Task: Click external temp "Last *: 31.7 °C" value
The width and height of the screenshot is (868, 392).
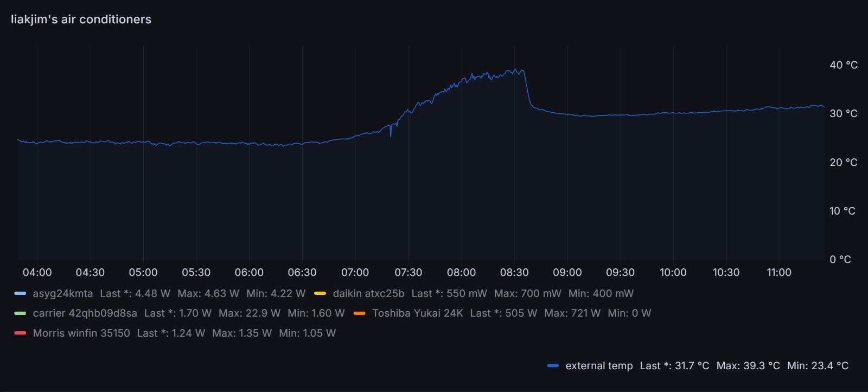Action: [x=674, y=366]
